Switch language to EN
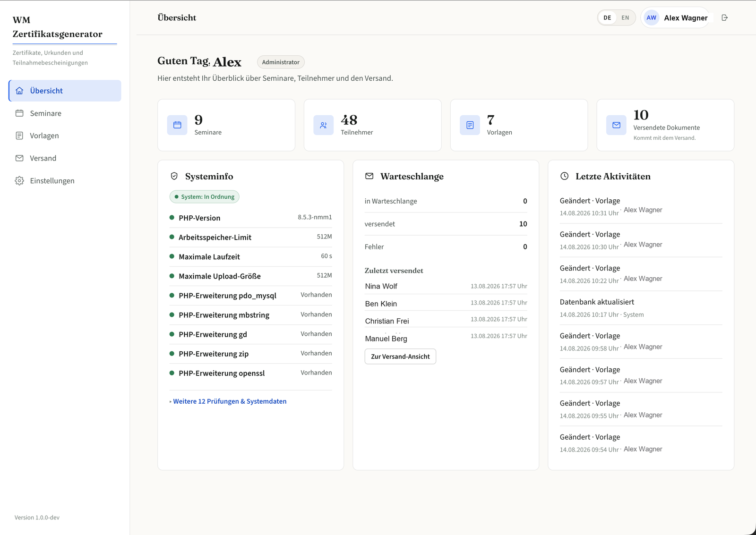 [626, 18]
